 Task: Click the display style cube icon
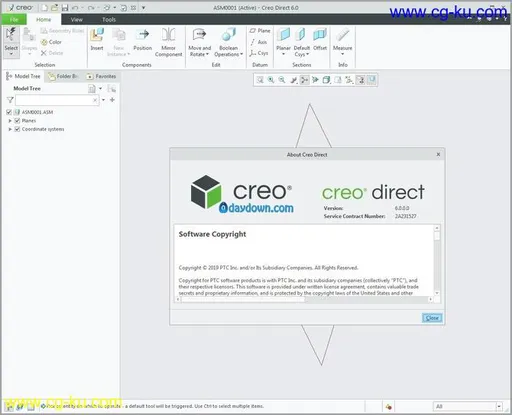[x=327, y=80]
